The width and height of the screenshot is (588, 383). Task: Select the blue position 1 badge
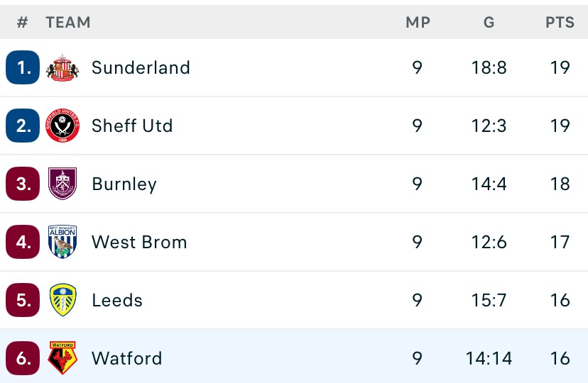pyautogui.click(x=23, y=67)
